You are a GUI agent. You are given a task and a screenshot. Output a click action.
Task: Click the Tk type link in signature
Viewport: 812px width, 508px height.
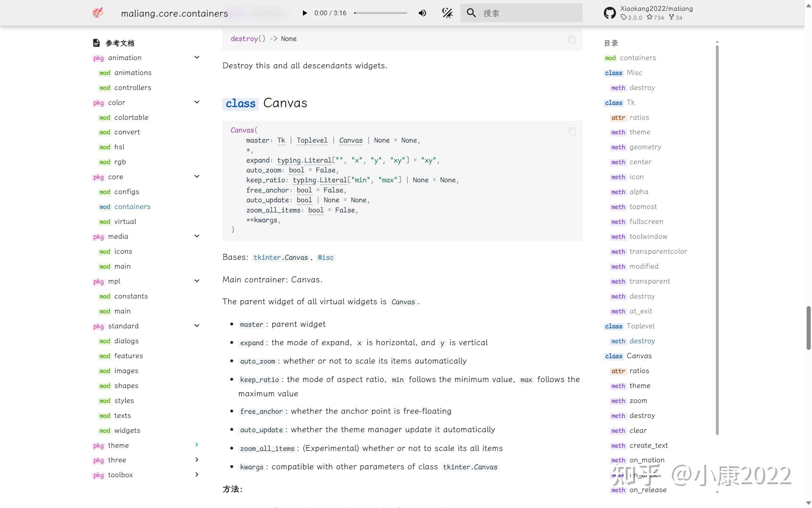(x=281, y=140)
